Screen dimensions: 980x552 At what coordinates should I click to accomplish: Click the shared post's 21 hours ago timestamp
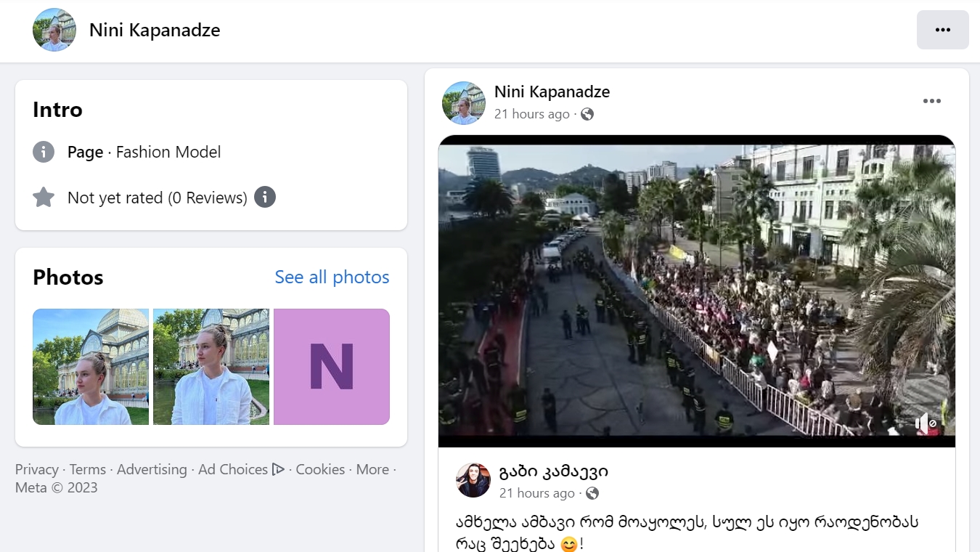point(537,493)
